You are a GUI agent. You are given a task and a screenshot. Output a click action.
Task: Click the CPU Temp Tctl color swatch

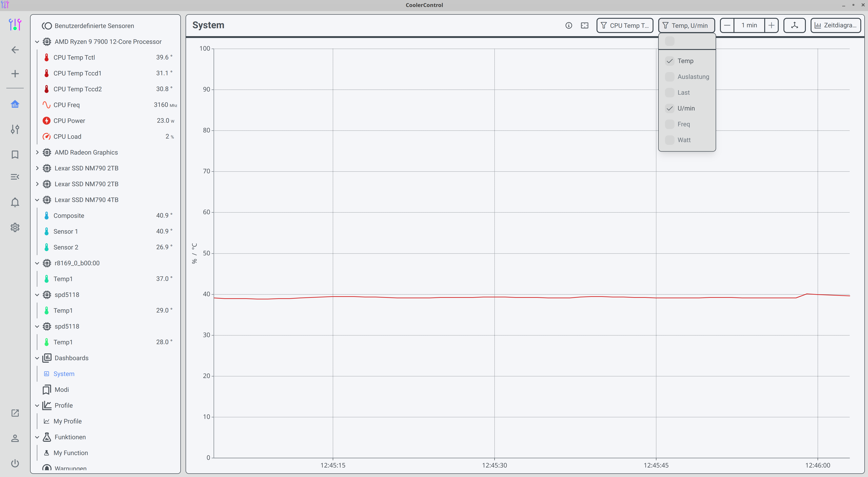(47, 58)
